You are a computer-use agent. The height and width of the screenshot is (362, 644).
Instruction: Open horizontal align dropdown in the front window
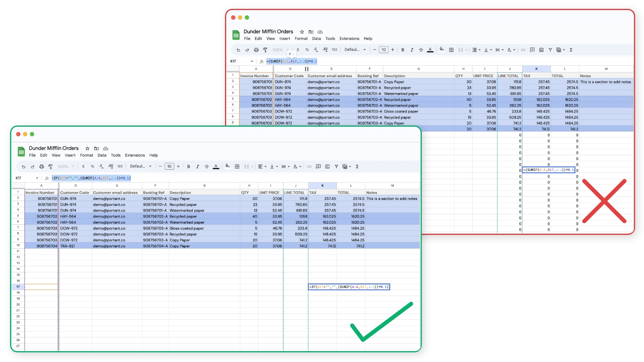pos(262,167)
